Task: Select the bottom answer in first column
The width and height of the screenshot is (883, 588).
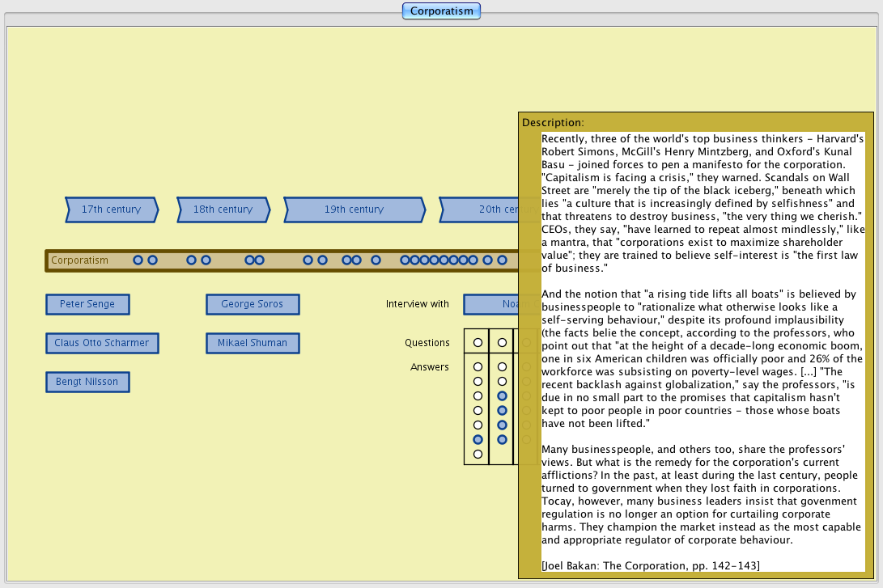Action: pyautogui.click(x=478, y=454)
